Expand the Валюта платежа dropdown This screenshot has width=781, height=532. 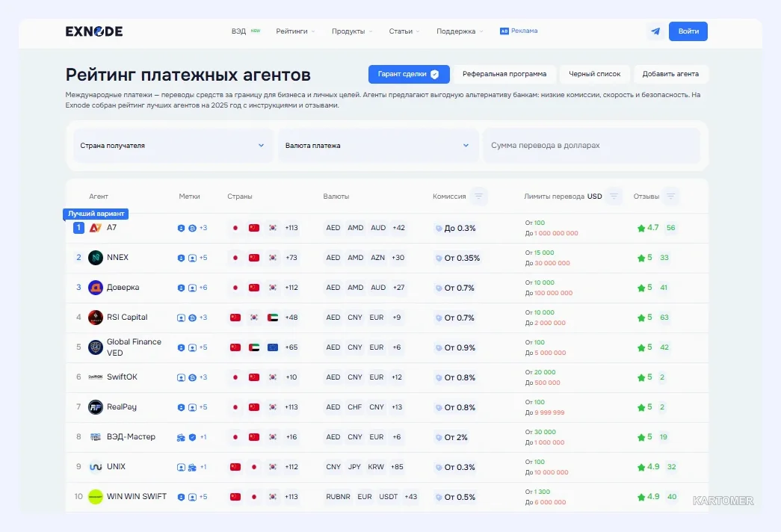pos(379,146)
